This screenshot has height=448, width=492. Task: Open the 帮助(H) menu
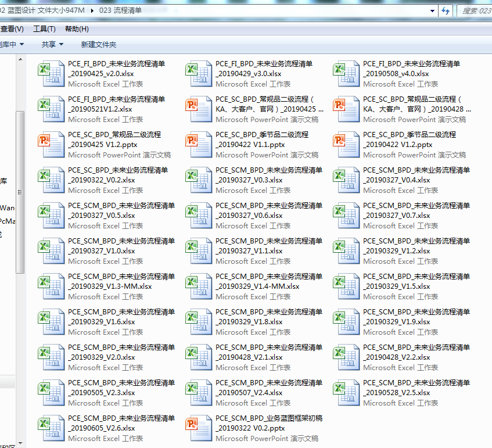point(77,29)
